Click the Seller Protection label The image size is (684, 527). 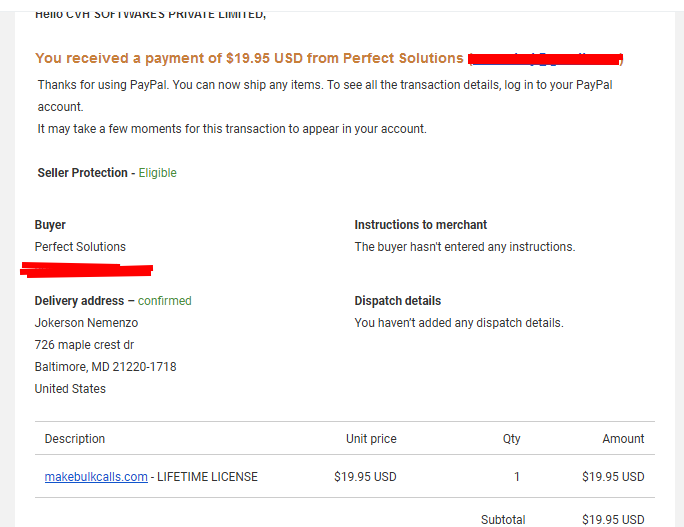[x=82, y=173]
